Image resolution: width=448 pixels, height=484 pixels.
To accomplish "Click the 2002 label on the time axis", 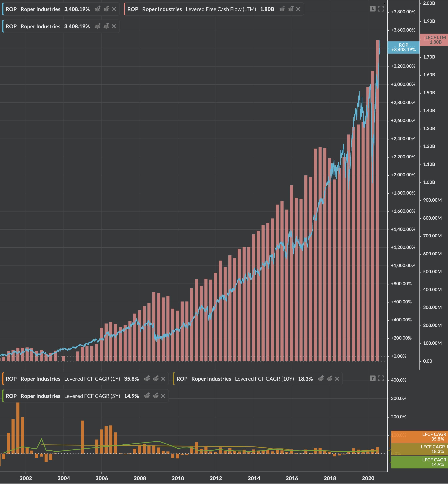I will point(26,478).
